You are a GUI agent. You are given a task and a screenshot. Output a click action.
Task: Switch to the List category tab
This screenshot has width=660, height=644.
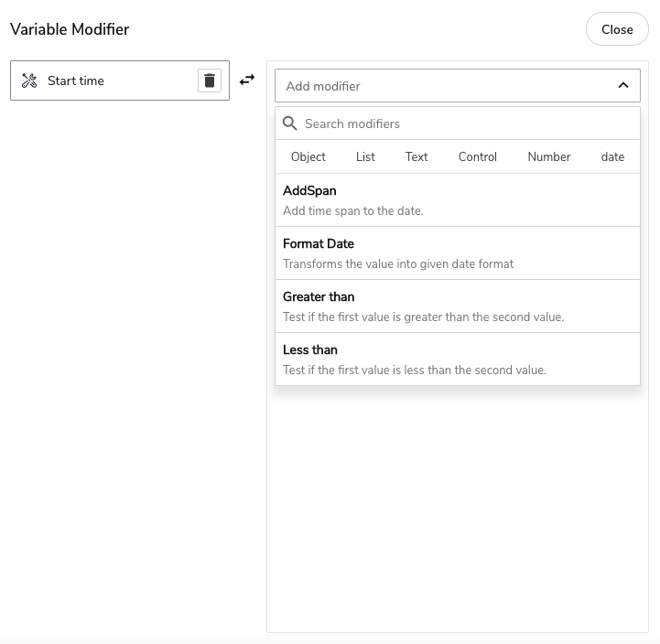click(x=365, y=156)
